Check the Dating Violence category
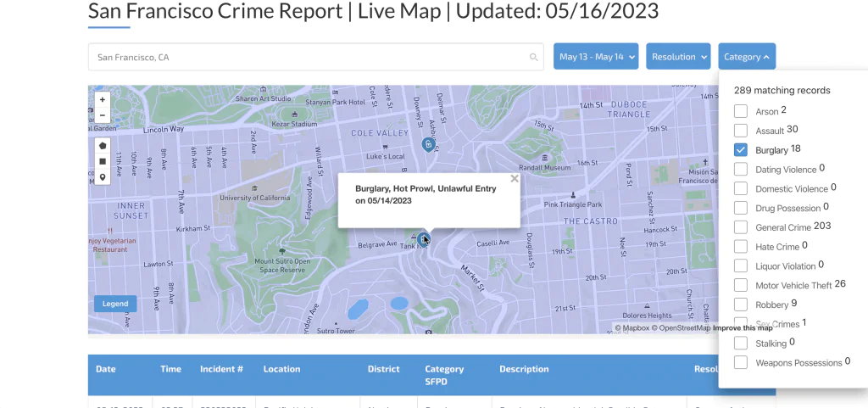868x408 pixels. coord(741,170)
